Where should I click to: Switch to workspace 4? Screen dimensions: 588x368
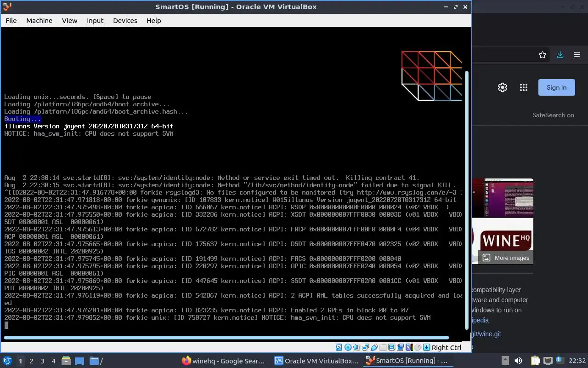pos(53,361)
